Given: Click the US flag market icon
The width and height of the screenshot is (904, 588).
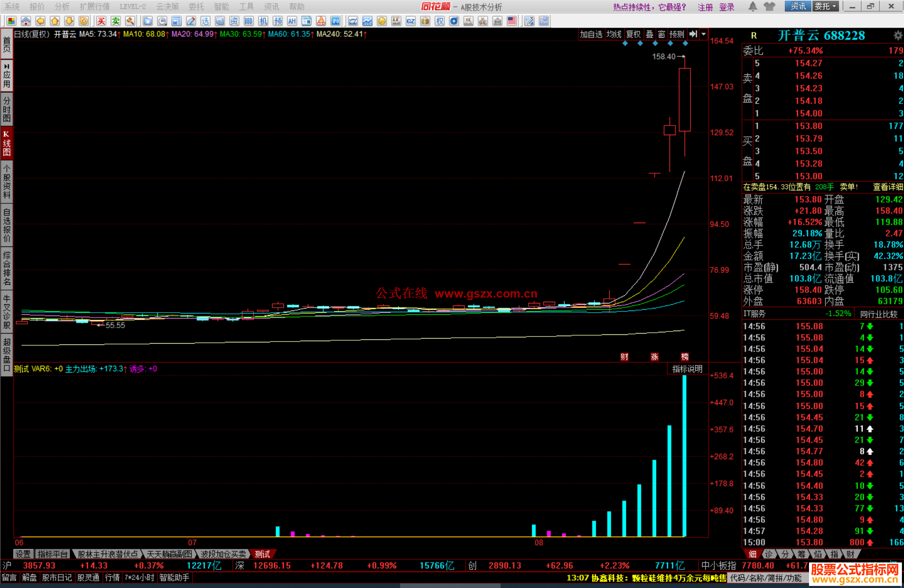Looking at the screenshot, I should (511, 21).
